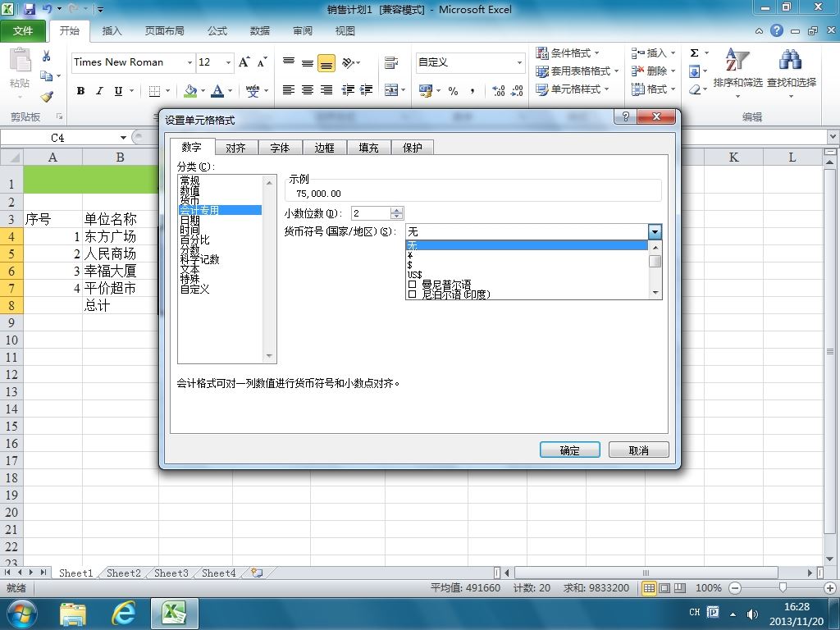Toggle Italic formatting in the ribbon
This screenshot has height=630, width=840.
coord(99,91)
